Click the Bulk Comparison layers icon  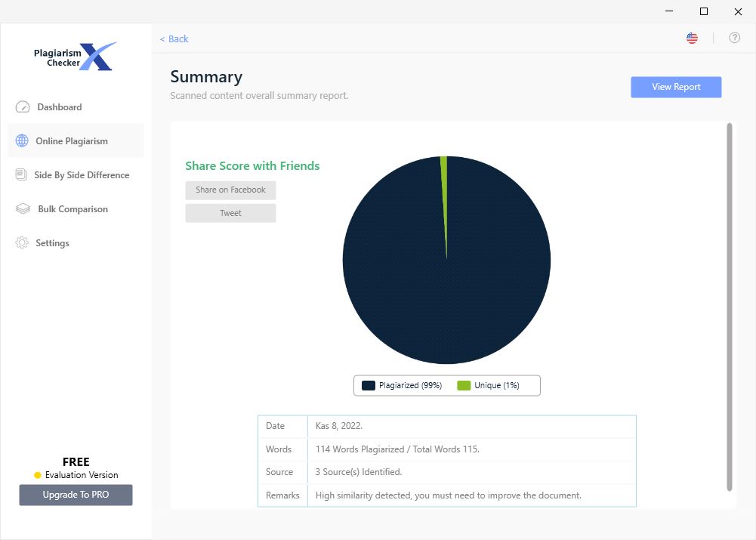23,208
